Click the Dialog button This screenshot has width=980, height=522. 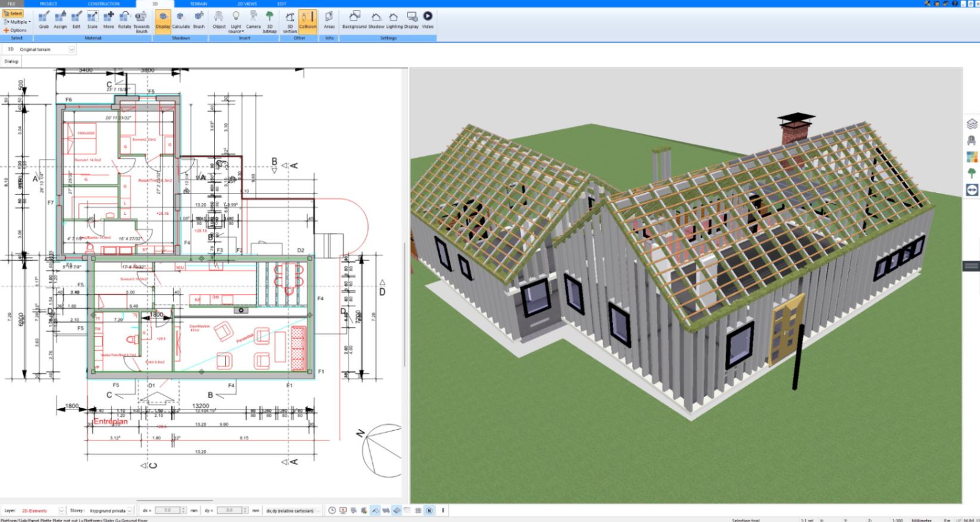click(11, 61)
